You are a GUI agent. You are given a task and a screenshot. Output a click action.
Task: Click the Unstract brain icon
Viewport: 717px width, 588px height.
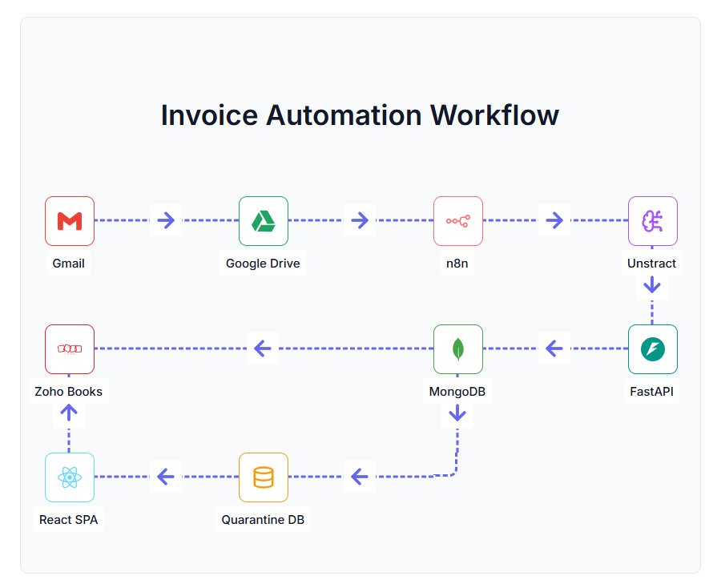(x=653, y=221)
